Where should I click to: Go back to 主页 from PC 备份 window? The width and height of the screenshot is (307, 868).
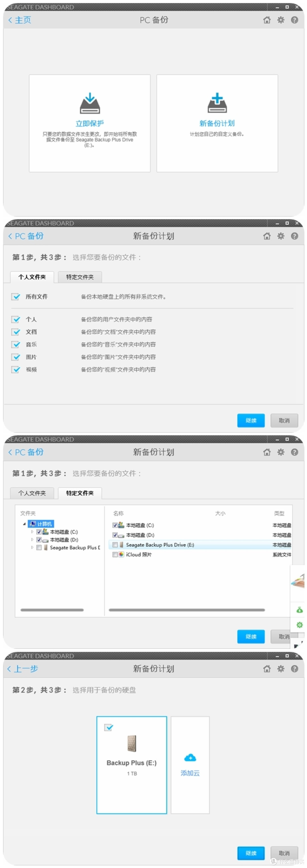tap(20, 20)
